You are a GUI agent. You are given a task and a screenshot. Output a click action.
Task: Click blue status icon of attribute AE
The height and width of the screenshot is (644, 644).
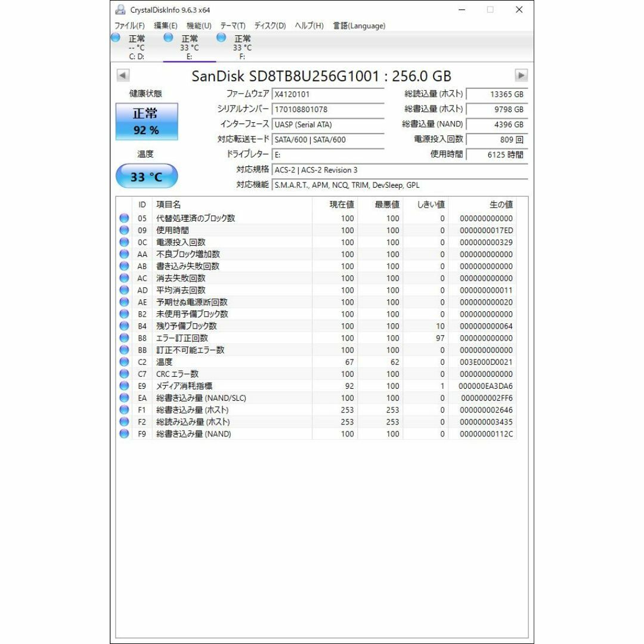click(x=124, y=302)
